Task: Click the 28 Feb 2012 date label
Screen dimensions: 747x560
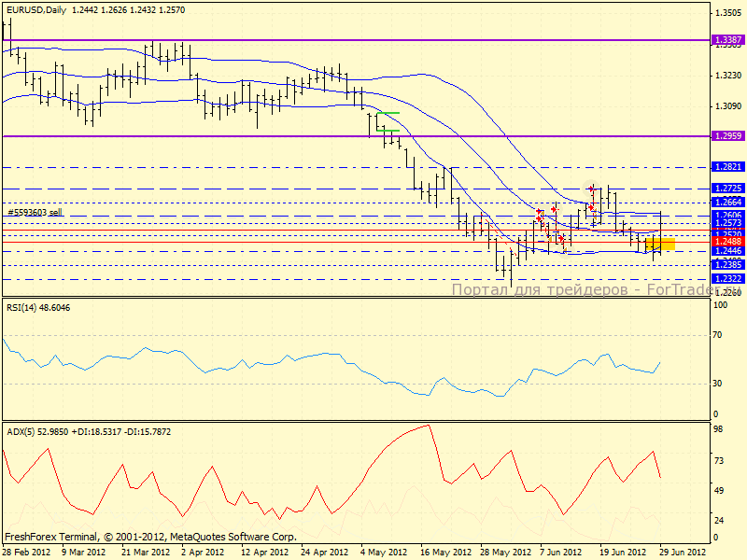Action: (x=26, y=553)
